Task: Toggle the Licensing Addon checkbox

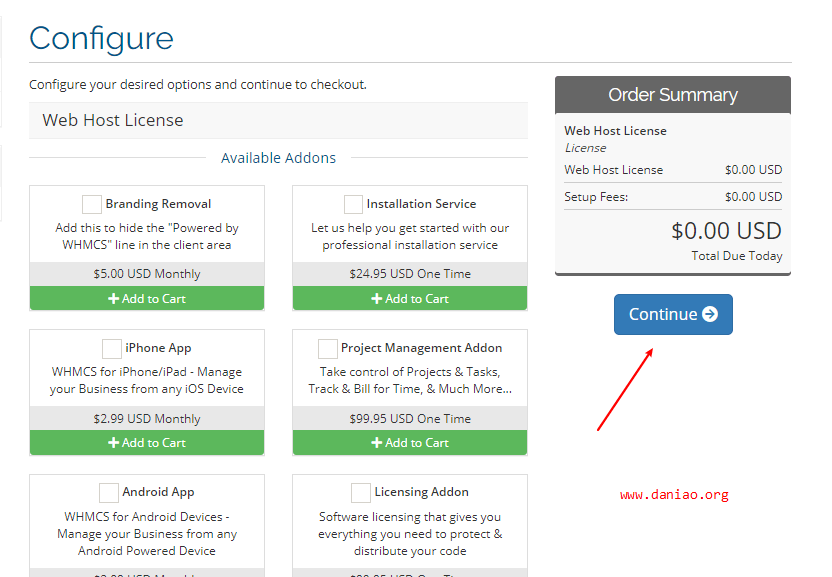Action: [x=361, y=493]
